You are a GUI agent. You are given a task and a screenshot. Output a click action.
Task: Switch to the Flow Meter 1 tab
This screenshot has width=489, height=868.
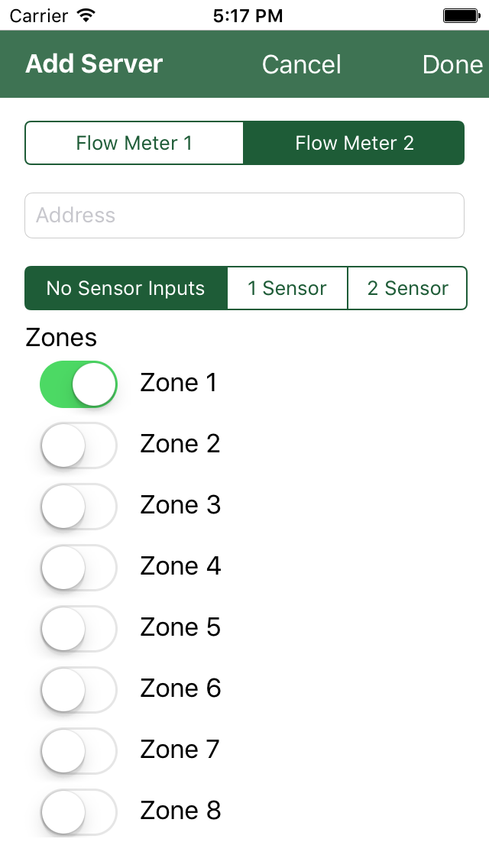coord(134,143)
